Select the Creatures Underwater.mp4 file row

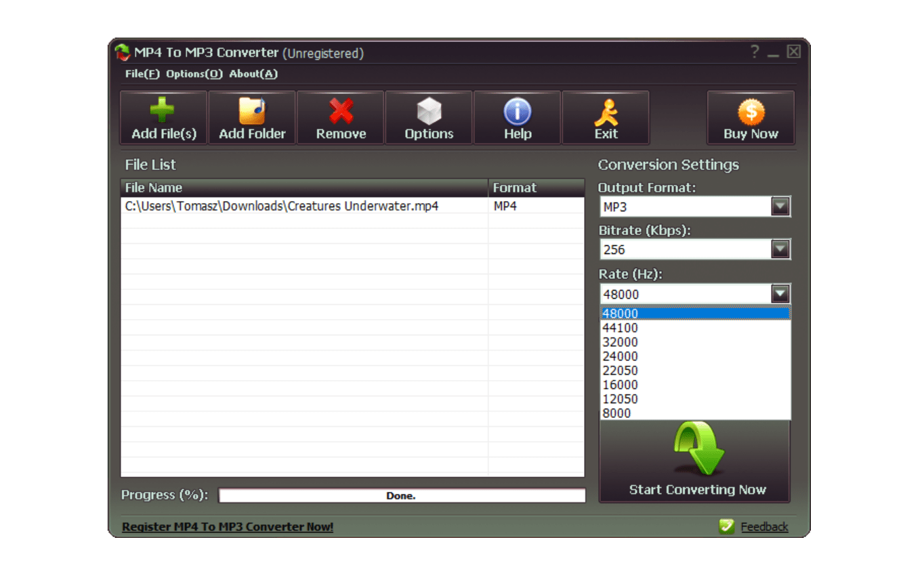tap(352, 205)
